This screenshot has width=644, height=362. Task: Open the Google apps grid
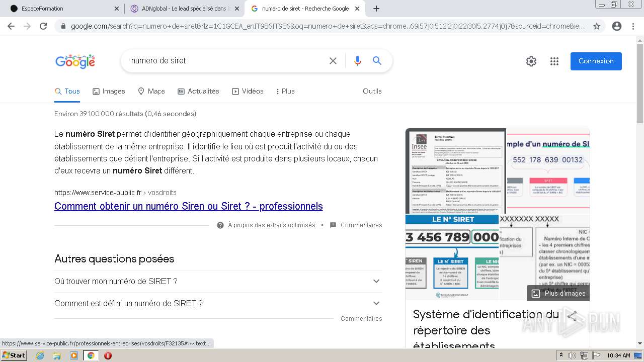554,61
